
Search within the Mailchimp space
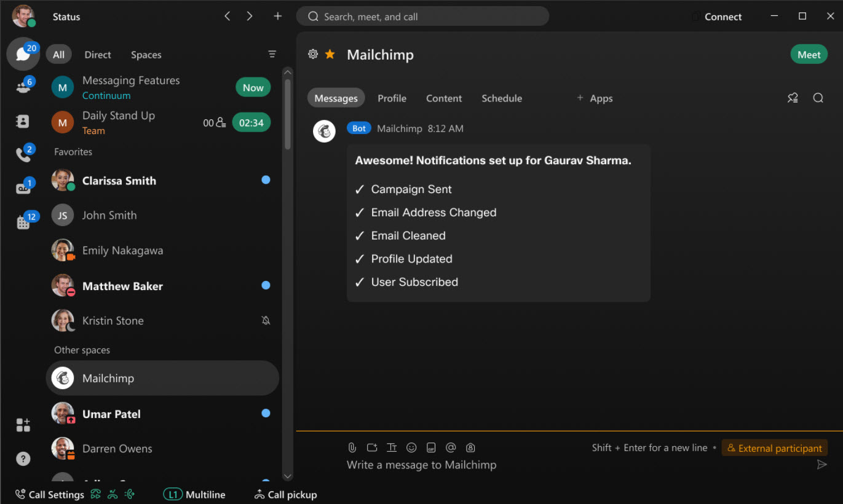coord(818,98)
